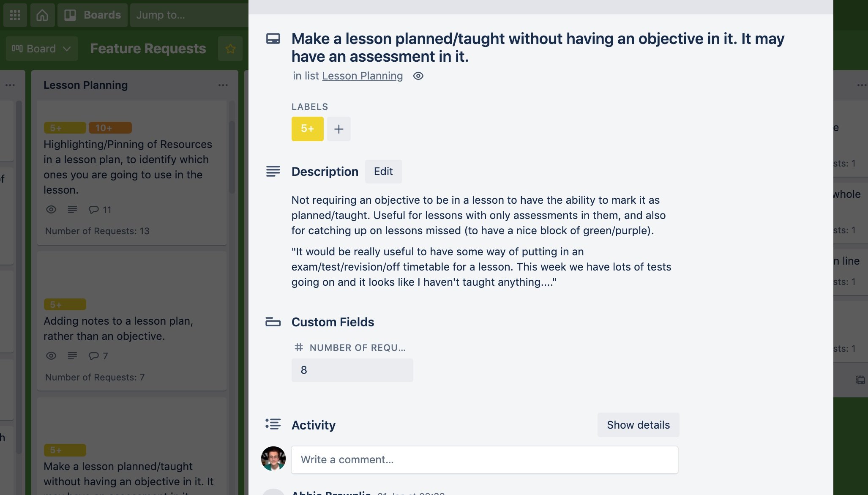Follow the Lesson Planning list link
Screen dimensions: 868x495
(362, 76)
